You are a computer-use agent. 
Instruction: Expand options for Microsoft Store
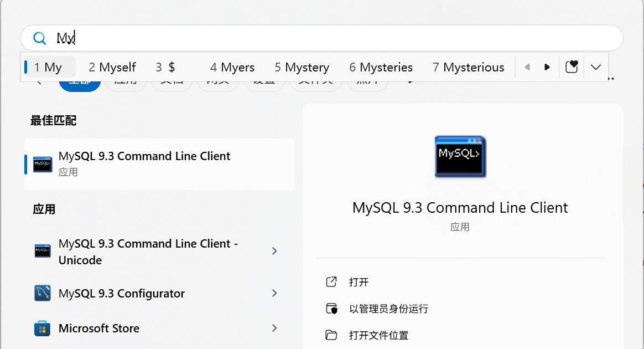click(x=274, y=328)
